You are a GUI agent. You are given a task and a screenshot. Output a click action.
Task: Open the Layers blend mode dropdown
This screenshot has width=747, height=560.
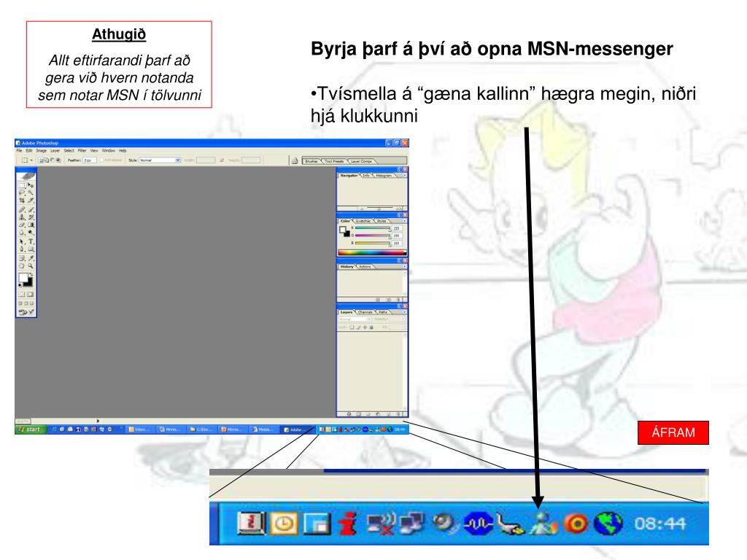pyautogui.click(x=355, y=319)
